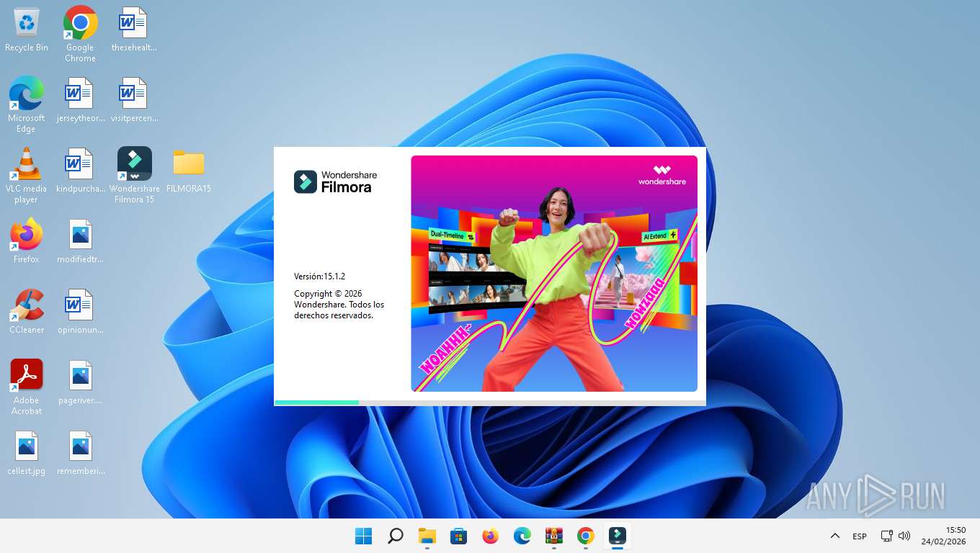980x553 pixels.
Task: Open the Google Chrome desktop shortcut
Action: (x=80, y=34)
